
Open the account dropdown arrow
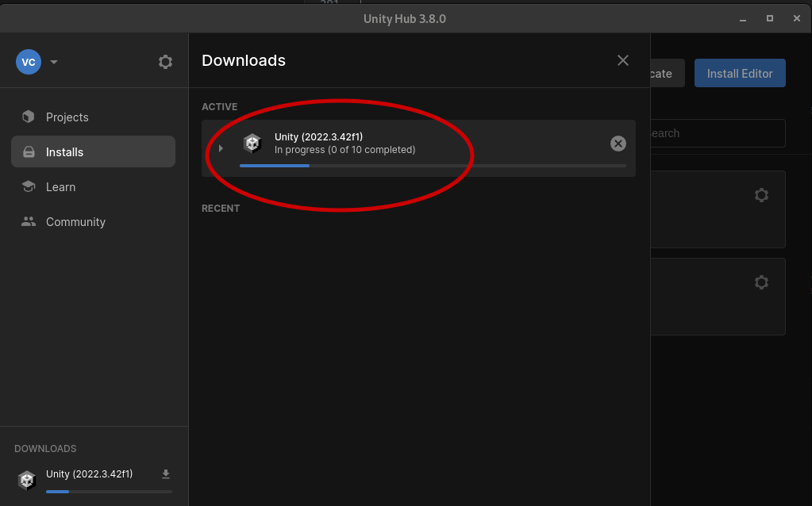[54, 62]
